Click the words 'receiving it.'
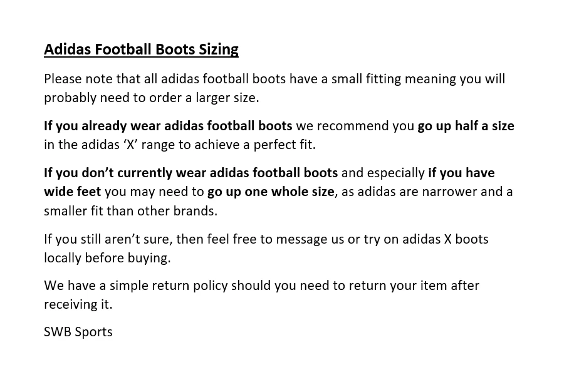Screen dimensions: 579x392 pos(78,304)
